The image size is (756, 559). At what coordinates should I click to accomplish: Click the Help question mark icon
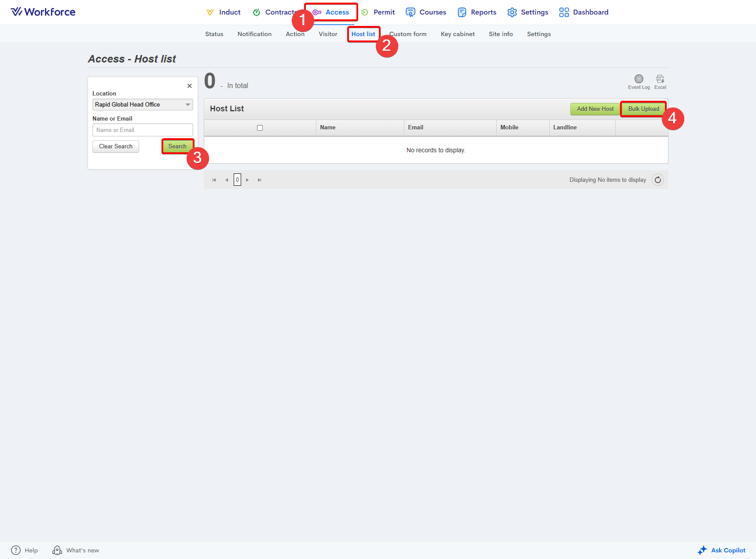(x=16, y=550)
